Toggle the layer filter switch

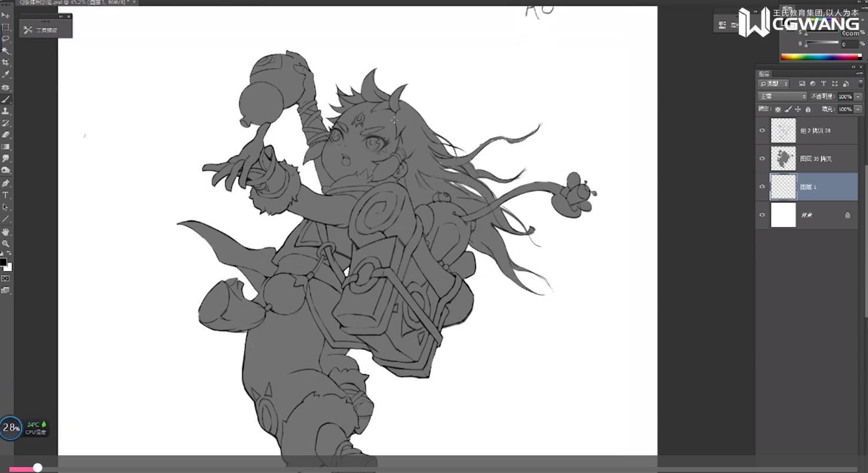[860, 84]
